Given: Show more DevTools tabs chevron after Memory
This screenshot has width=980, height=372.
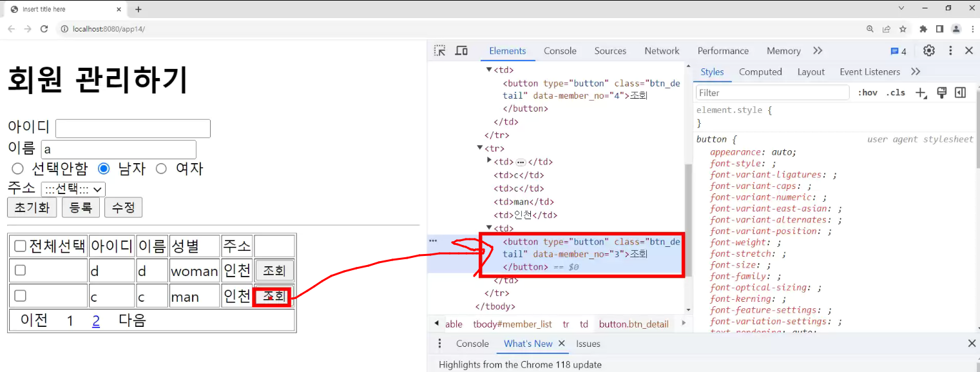Looking at the screenshot, I should point(818,51).
